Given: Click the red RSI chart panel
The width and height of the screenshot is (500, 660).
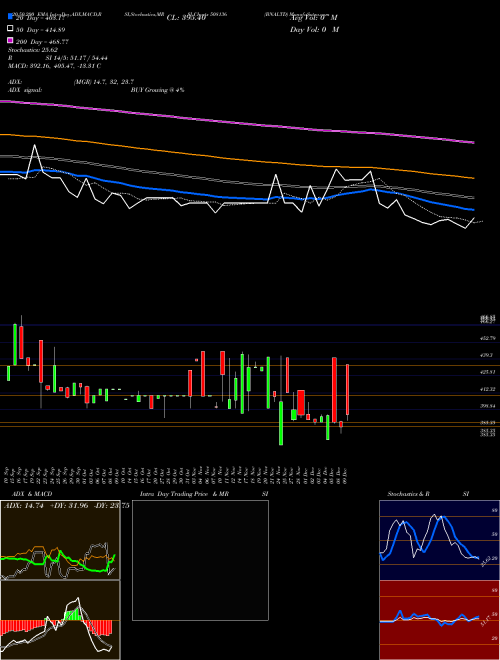Looking at the screenshot, I should click(439, 620).
